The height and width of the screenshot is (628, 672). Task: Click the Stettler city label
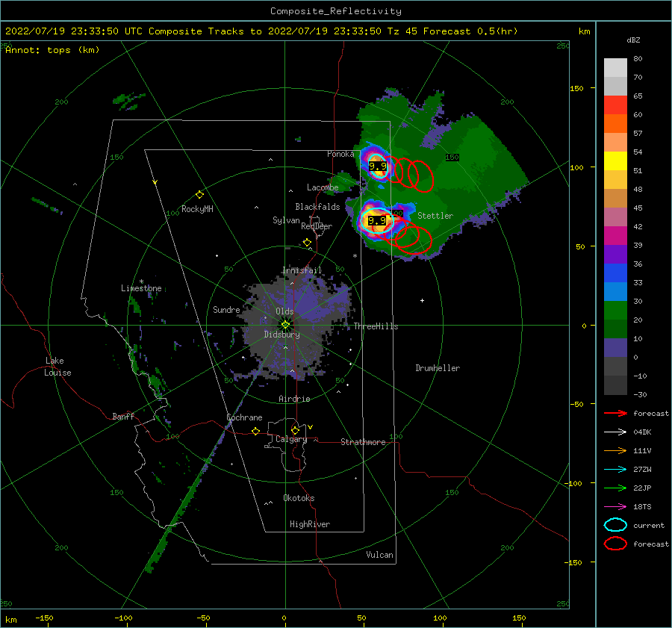435,216
